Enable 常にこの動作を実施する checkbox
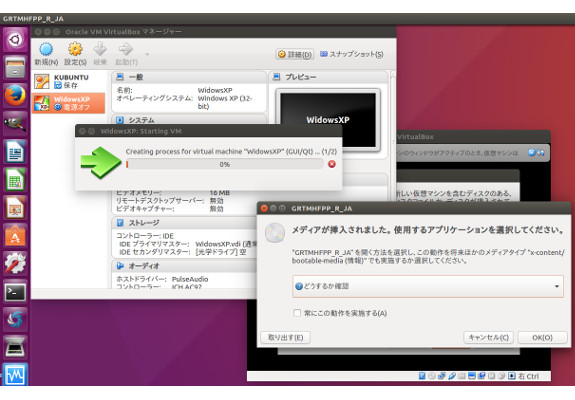The image size is (575, 400). pos(297,313)
